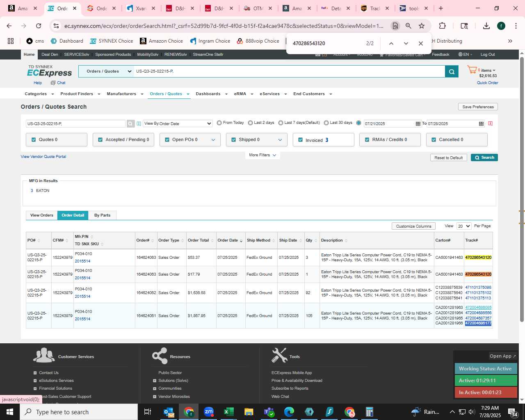Select the From Today radio button

(219, 123)
